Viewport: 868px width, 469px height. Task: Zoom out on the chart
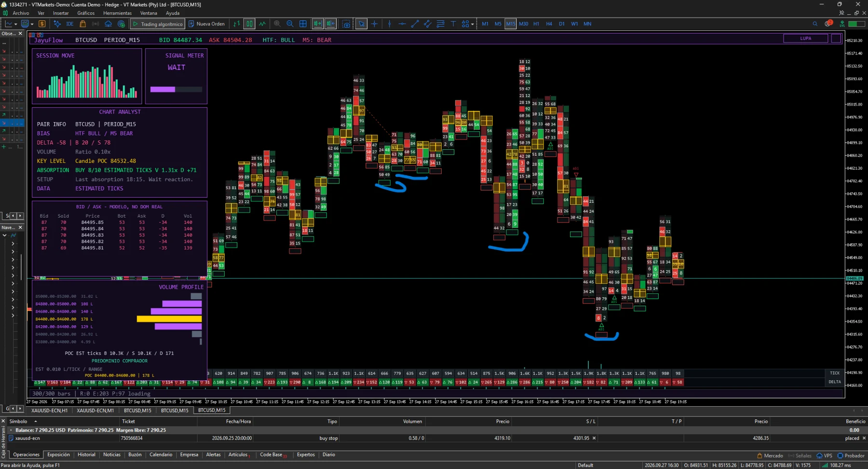290,24
